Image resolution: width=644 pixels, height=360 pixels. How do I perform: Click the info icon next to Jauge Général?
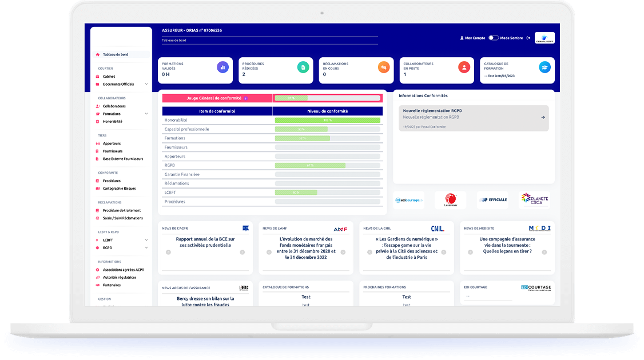246,98
